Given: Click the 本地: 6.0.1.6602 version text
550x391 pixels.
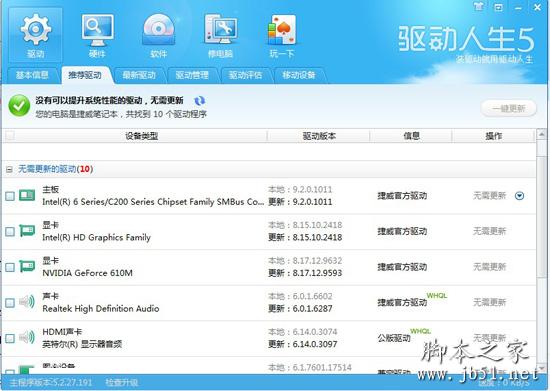Looking at the screenshot, I should pyautogui.click(x=300, y=296).
